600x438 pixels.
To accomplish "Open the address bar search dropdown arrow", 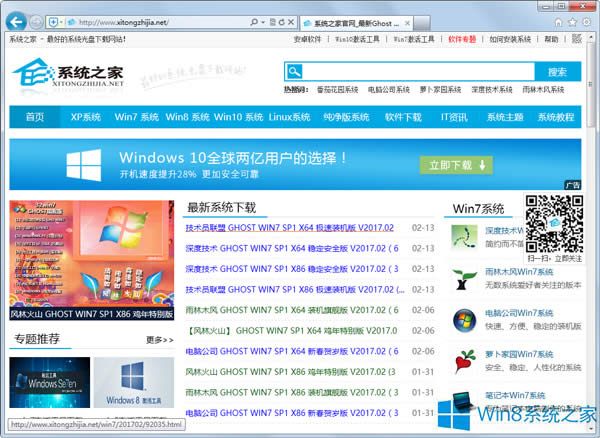I will [263, 22].
